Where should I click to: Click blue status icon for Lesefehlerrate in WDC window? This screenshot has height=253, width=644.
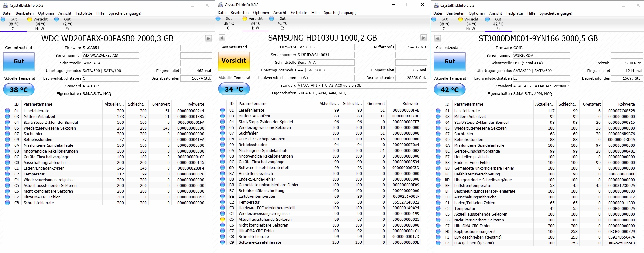pos(7,111)
